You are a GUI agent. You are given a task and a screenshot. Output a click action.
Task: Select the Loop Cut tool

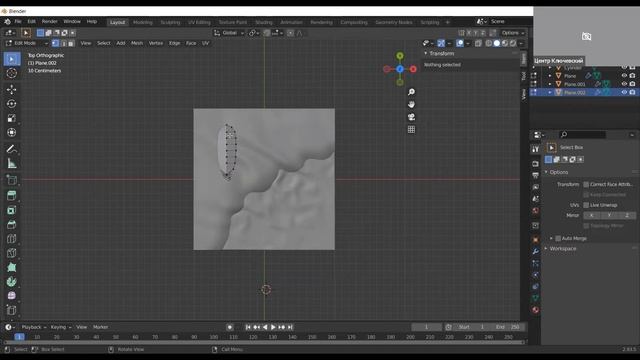pyautogui.click(x=12, y=239)
